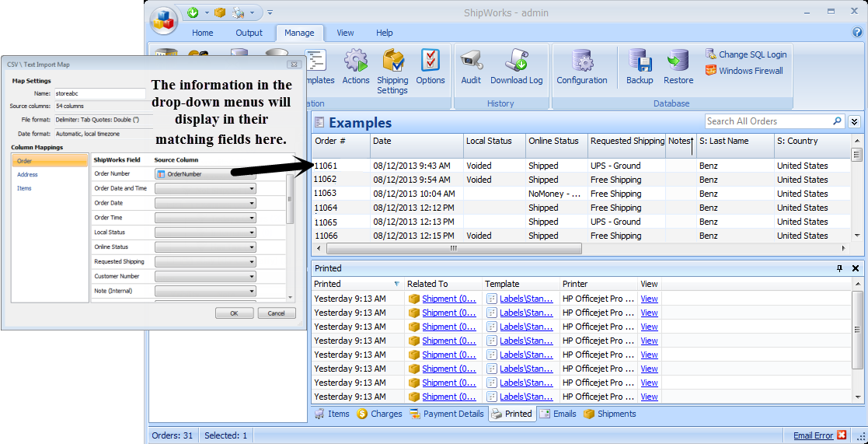Screen dimensions: 868x444
Task: Open the Audit history icon
Action: coord(471,67)
